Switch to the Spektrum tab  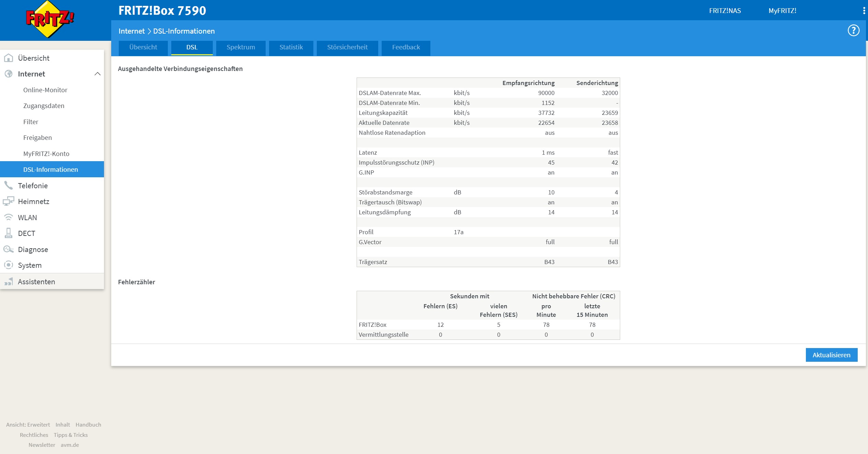(241, 47)
